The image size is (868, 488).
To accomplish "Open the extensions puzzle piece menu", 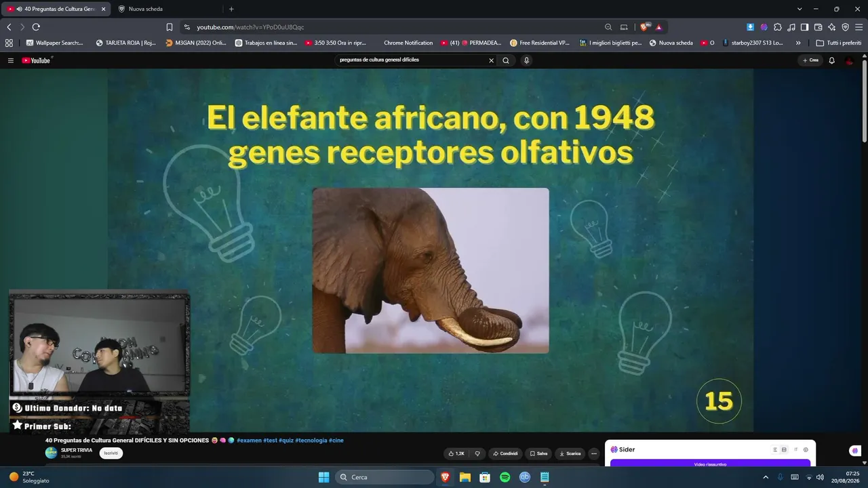I will (x=778, y=27).
